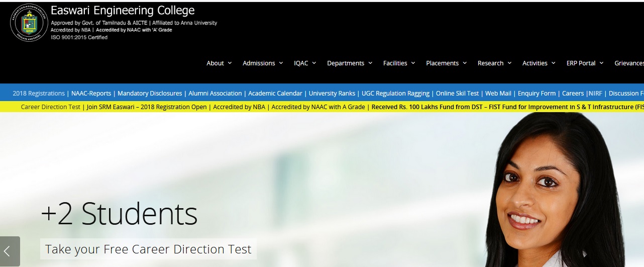Open the Activities menu item
644x267 pixels.
pos(535,63)
